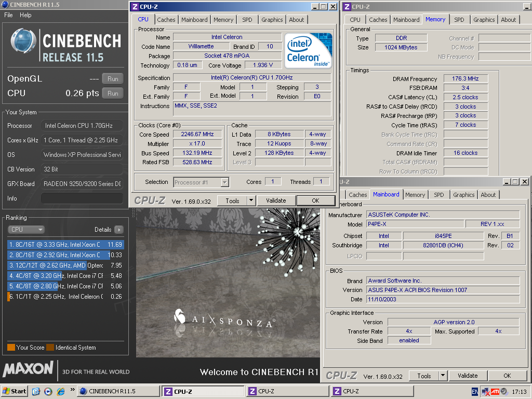Click Validate in front CPU-Z window
This screenshot has width=532, height=399.
[x=276, y=201]
